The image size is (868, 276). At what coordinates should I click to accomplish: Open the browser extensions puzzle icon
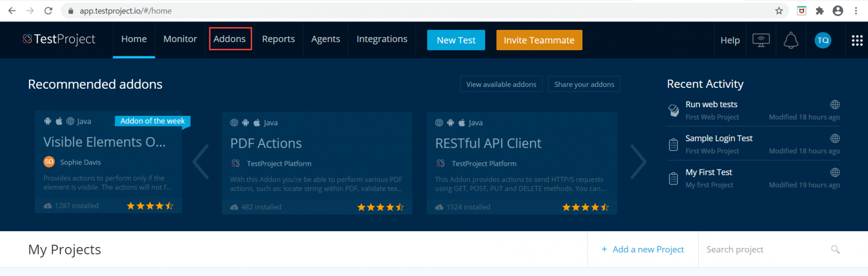(x=820, y=11)
